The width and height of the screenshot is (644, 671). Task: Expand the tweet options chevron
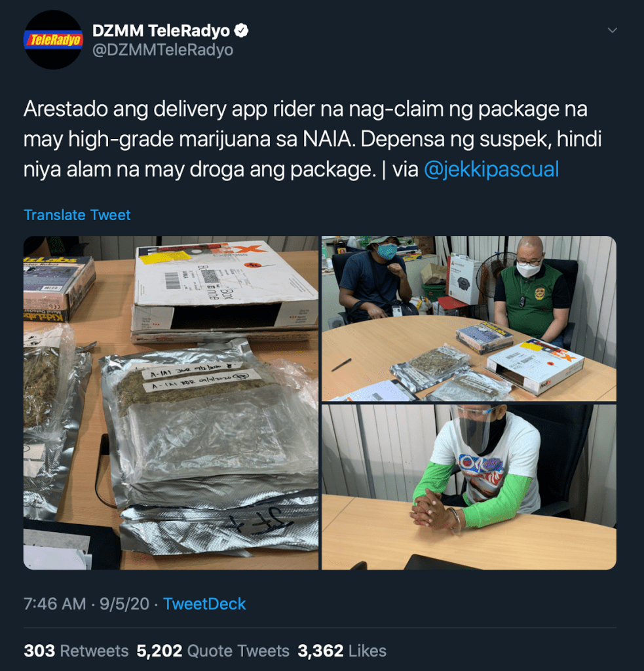(x=613, y=30)
